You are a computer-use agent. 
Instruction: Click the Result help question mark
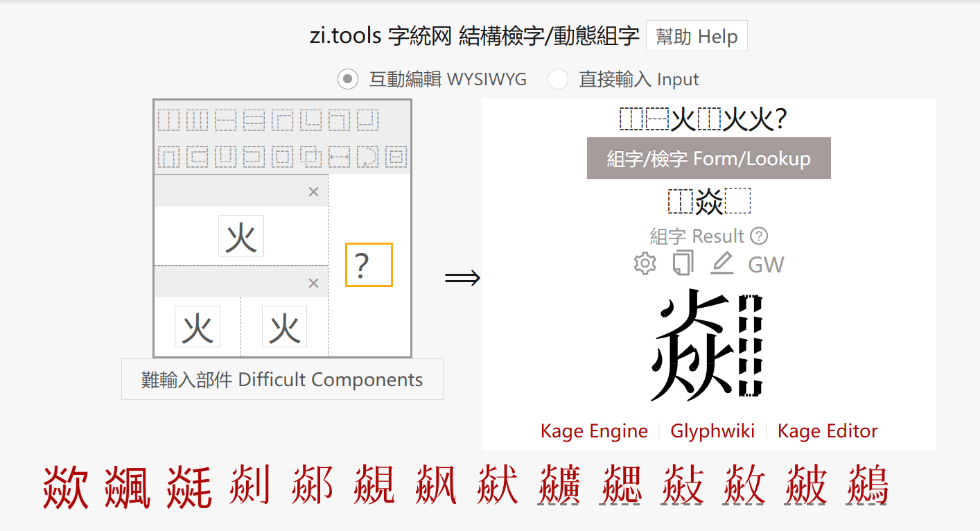(x=760, y=236)
